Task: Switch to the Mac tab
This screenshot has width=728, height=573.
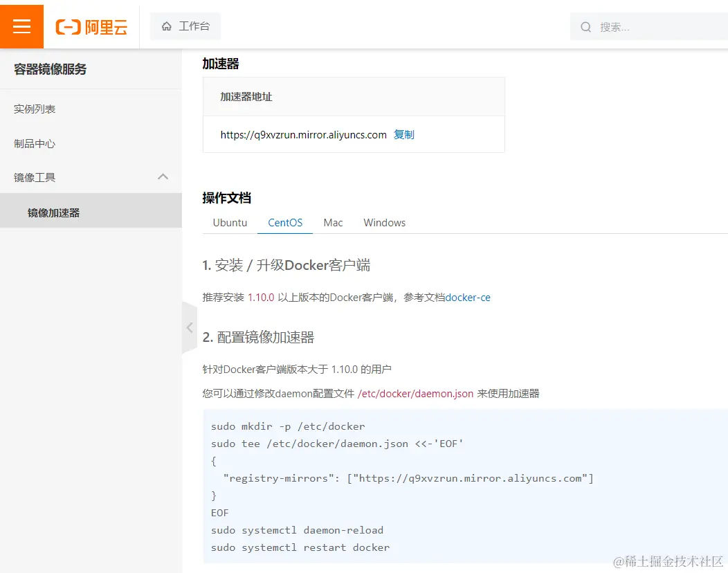Action: pyautogui.click(x=333, y=223)
